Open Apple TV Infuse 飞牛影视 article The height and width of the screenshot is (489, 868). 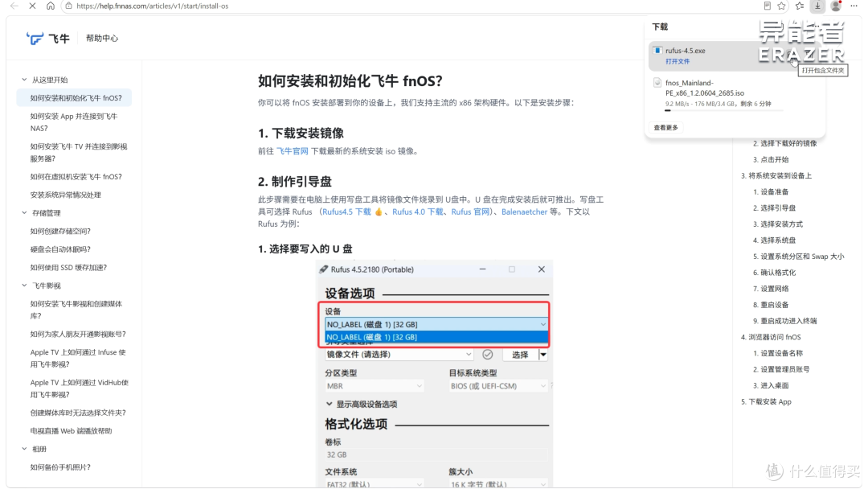tap(78, 358)
